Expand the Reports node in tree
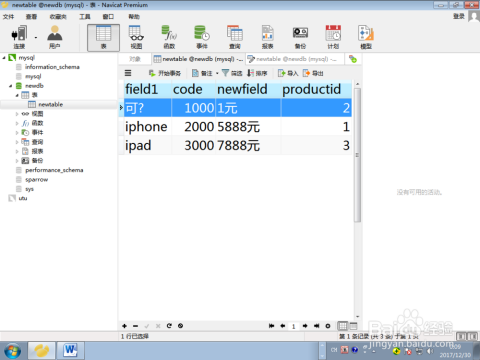Viewport: 480px width, 360px height. (x=17, y=151)
